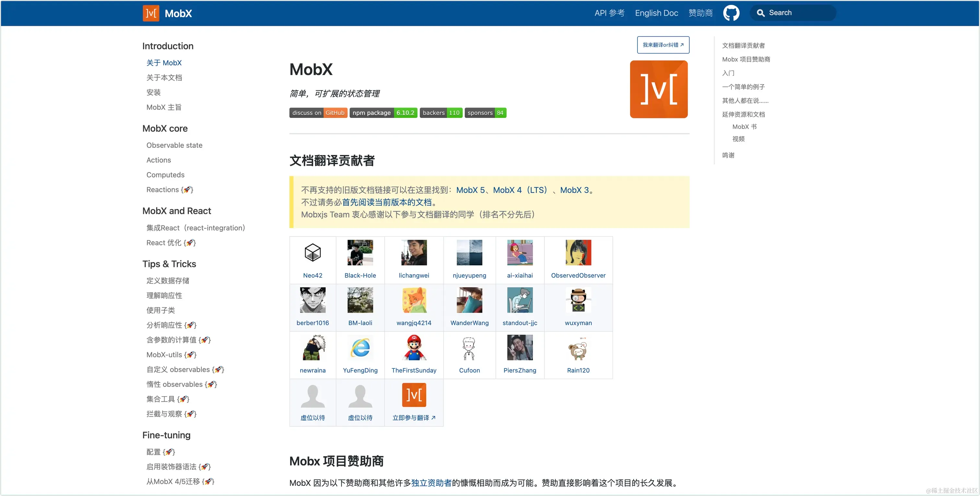This screenshot has width=980, height=496.
Task: Open the MobX 5 docs link
Action: tap(470, 190)
